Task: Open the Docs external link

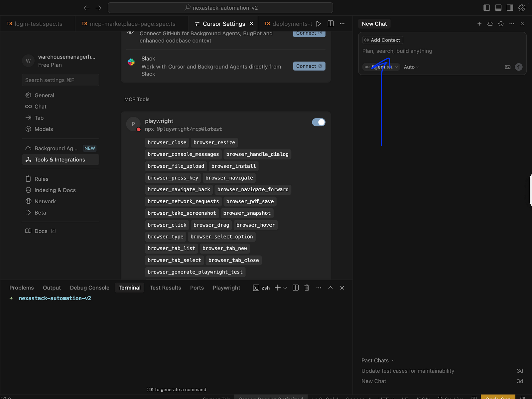Action: point(41,231)
